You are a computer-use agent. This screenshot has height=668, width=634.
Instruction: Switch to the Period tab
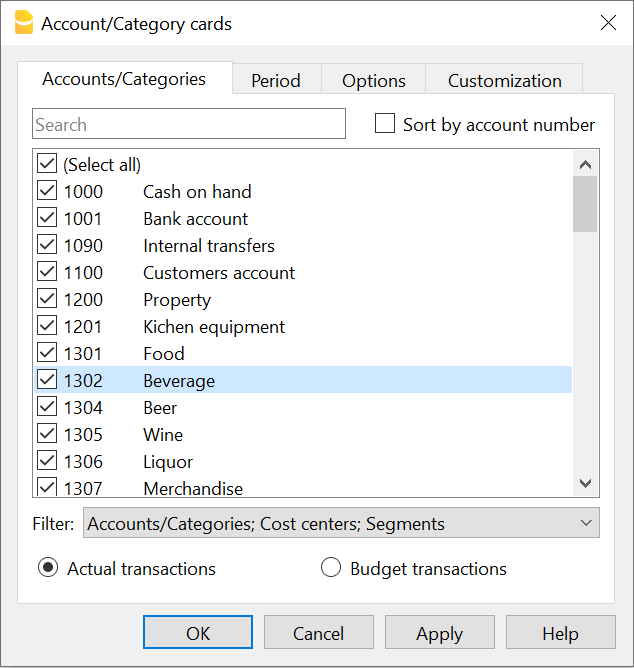[x=276, y=81]
